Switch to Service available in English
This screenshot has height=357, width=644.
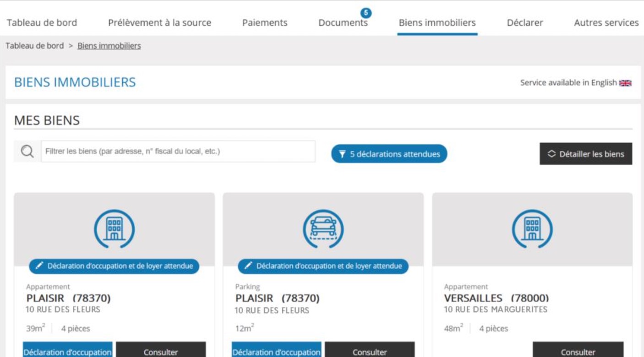[x=576, y=83]
